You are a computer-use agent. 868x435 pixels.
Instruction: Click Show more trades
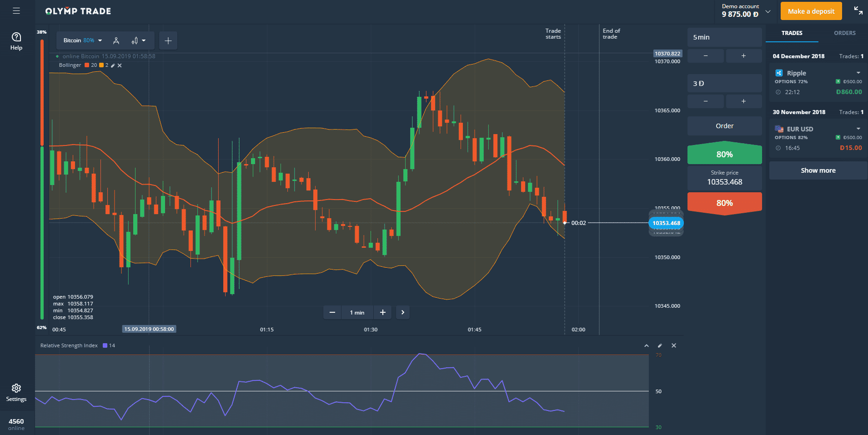tap(818, 170)
